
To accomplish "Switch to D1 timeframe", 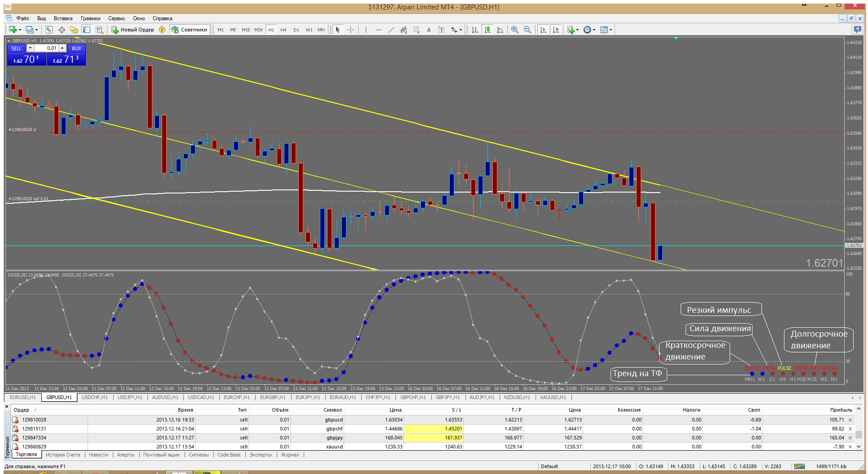I will click(296, 30).
